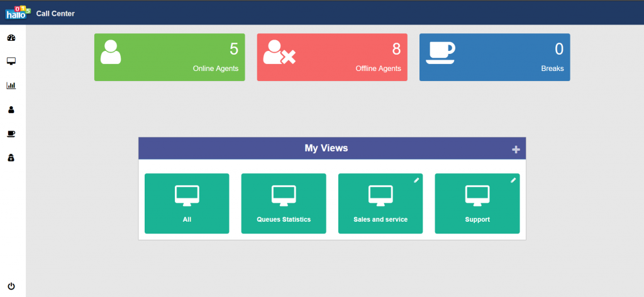Open the All view tile

[x=187, y=203]
